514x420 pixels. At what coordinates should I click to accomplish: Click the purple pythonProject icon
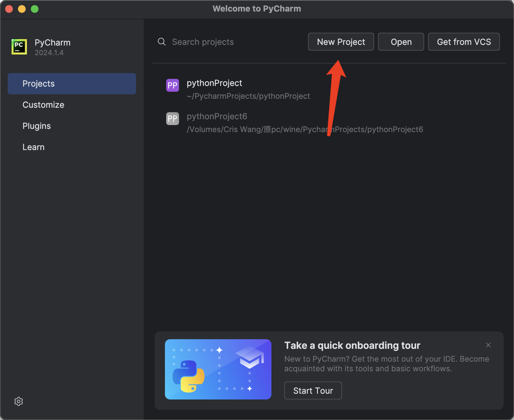pos(173,85)
